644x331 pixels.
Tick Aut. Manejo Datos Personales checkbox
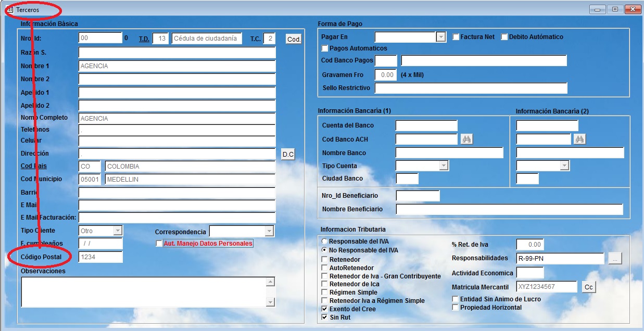coord(159,244)
